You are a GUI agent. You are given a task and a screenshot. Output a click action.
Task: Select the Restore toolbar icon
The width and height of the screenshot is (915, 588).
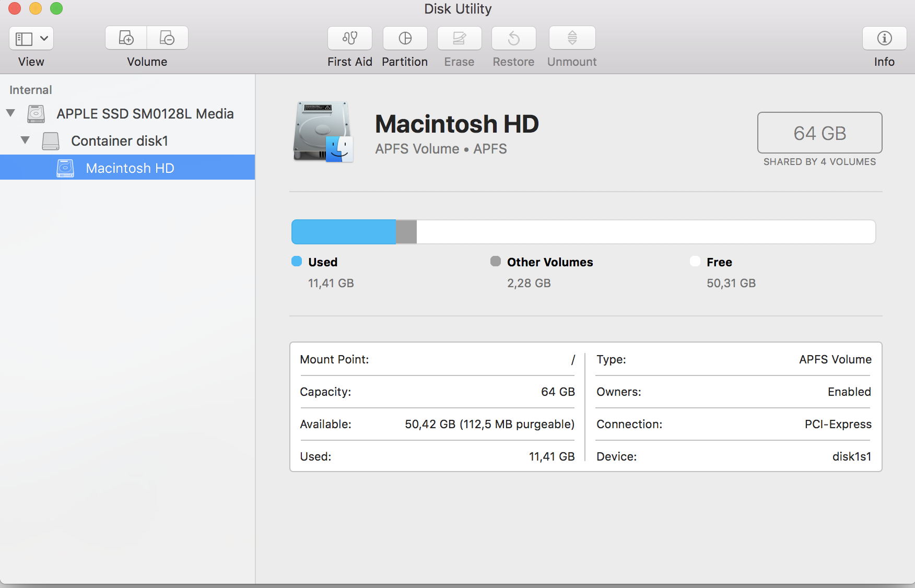[x=513, y=38]
